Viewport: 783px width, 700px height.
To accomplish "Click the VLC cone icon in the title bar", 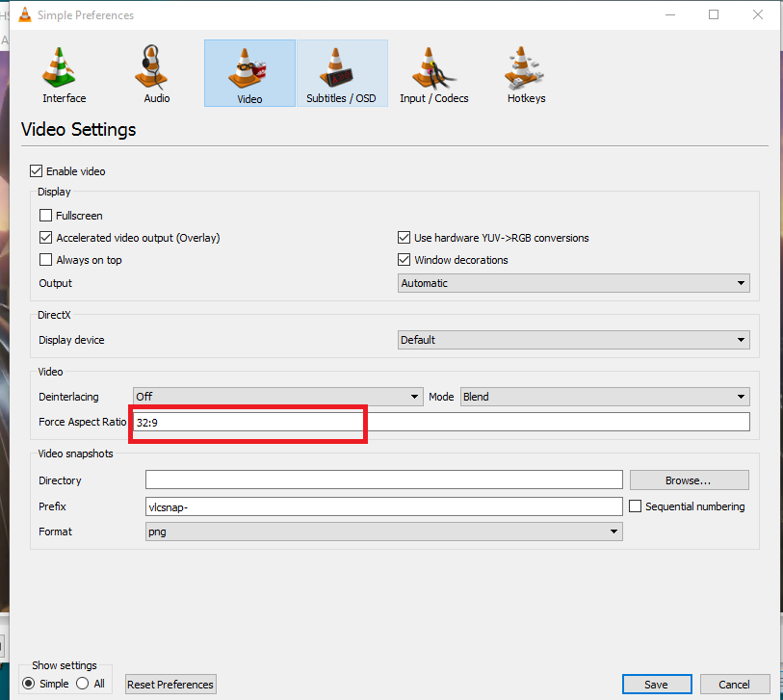I will (24, 15).
